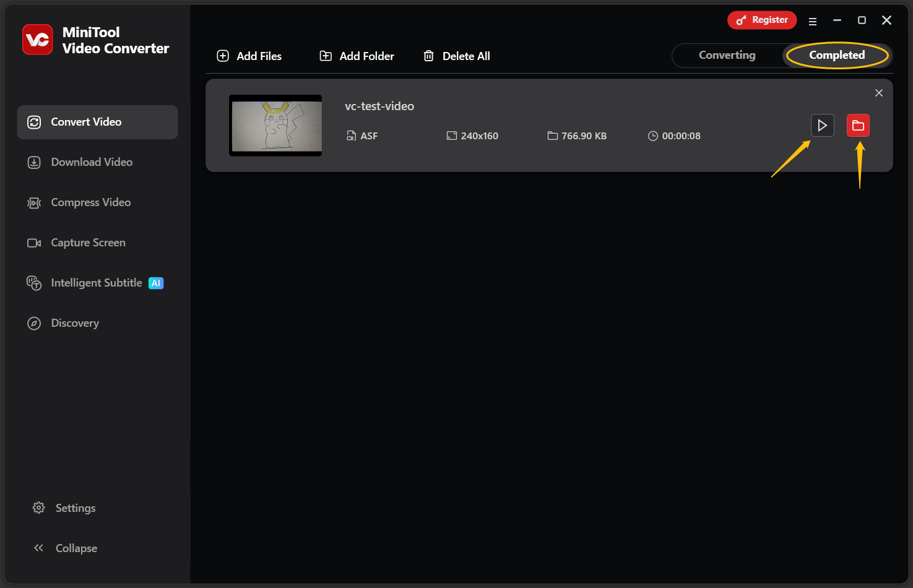Image resolution: width=913 pixels, height=588 pixels.
Task: Select the Intelligent Subtitle AI tool
Action: point(95,283)
